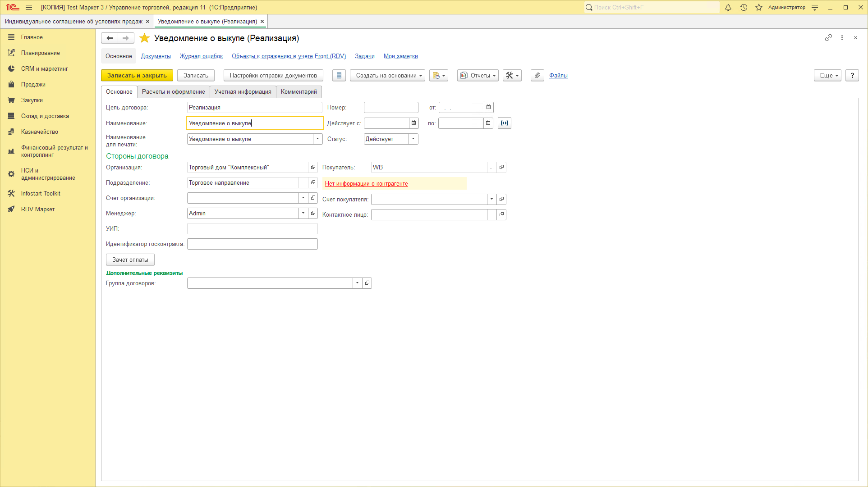
Task: Switch to 'Расчеты и оформление' tab
Action: click(x=173, y=91)
